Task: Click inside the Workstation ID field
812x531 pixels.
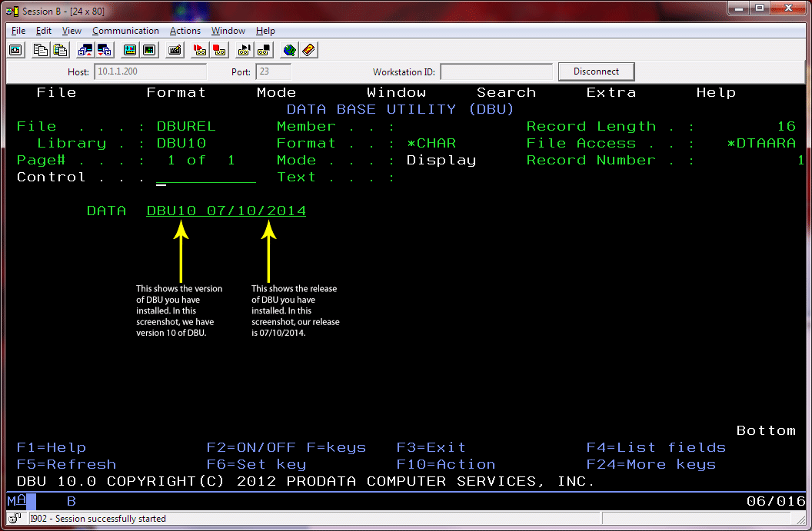Action: (496, 71)
